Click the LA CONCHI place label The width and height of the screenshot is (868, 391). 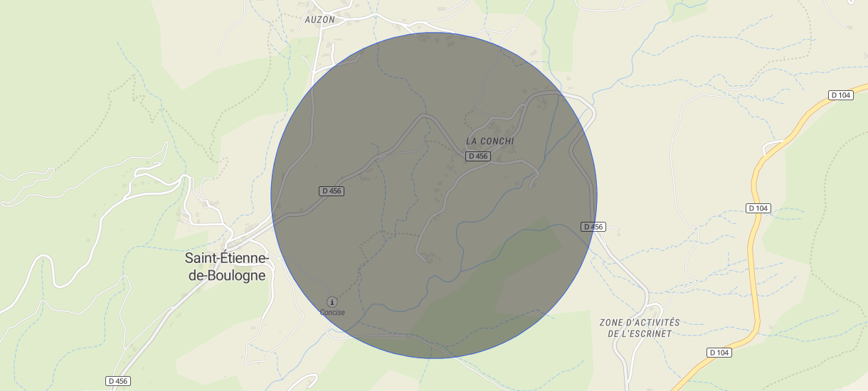[x=489, y=141]
